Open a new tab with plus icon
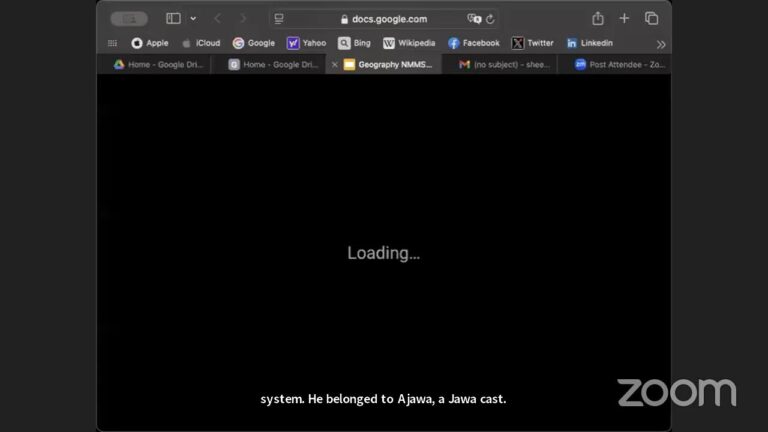The height and width of the screenshot is (432, 768). point(624,18)
